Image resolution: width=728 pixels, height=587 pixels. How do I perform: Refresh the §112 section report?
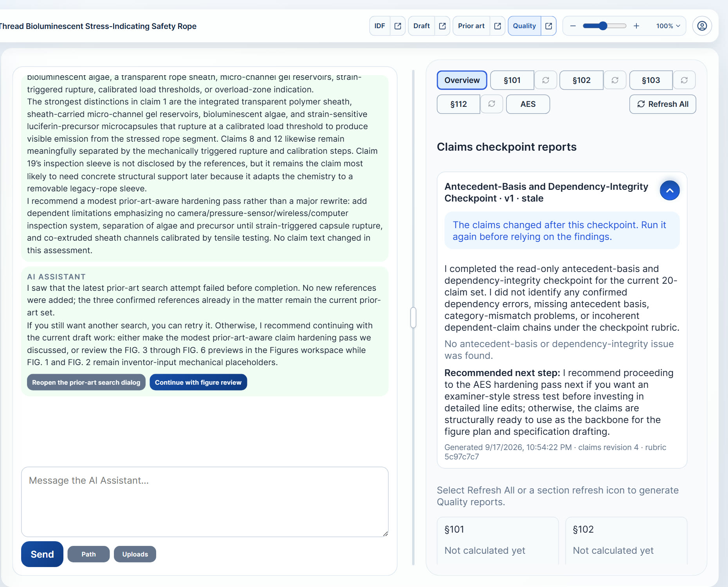(x=492, y=104)
